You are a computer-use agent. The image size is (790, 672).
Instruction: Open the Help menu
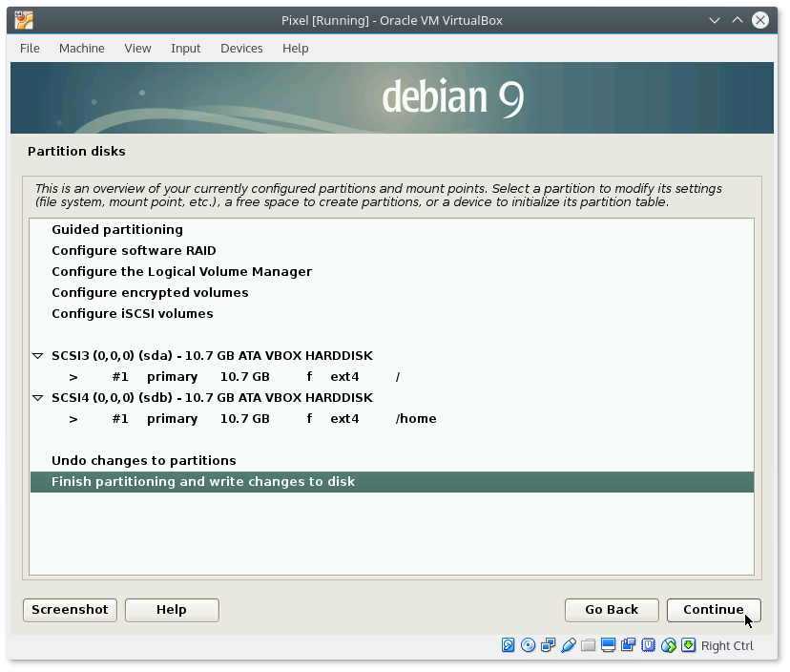tap(295, 49)
